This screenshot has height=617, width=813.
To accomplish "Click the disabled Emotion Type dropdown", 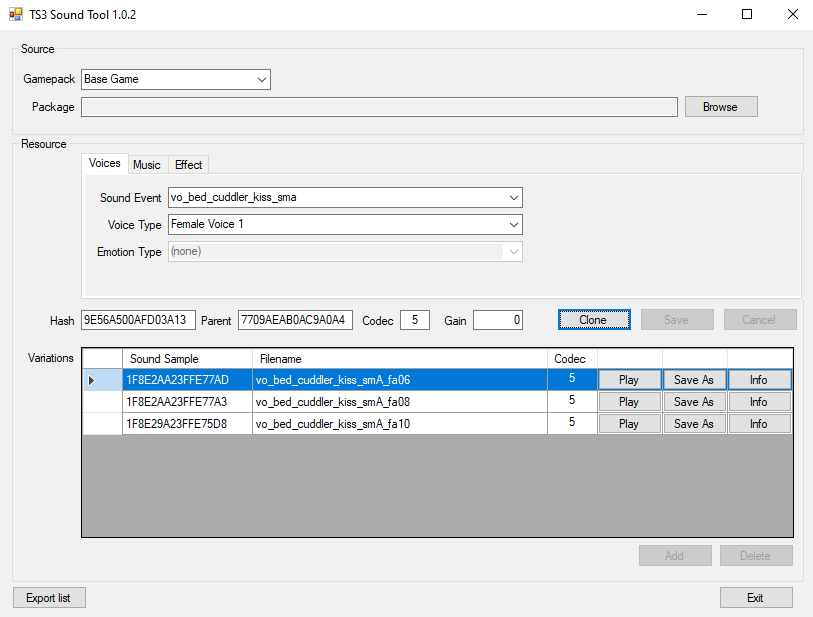I will [345, 251].
